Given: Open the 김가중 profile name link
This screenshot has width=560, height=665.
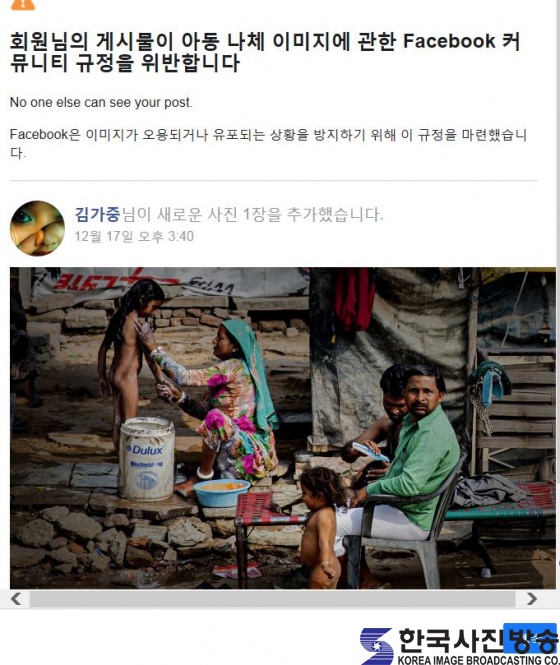Looking at the screenshot, I should pos(97,214).
